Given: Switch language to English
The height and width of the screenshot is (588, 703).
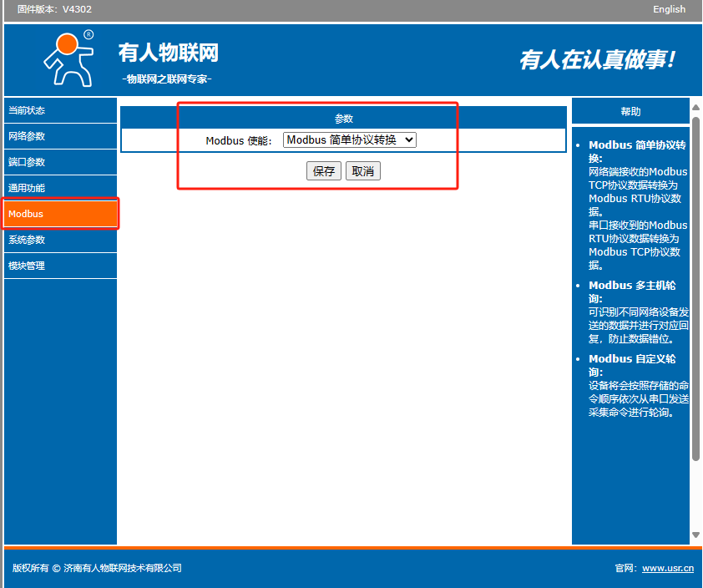Looking at the screenshot, I should (669, 9).
